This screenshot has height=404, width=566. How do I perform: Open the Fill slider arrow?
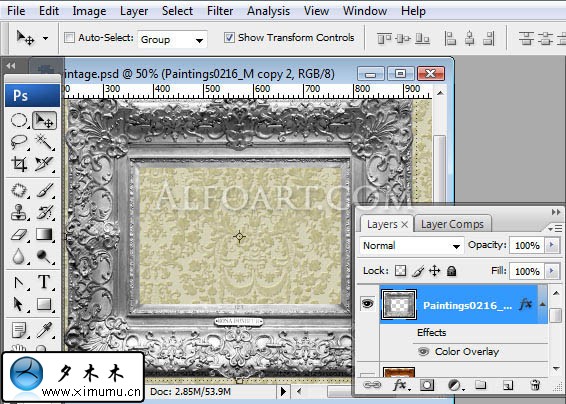pyautogui.click(x=552, y=271)
